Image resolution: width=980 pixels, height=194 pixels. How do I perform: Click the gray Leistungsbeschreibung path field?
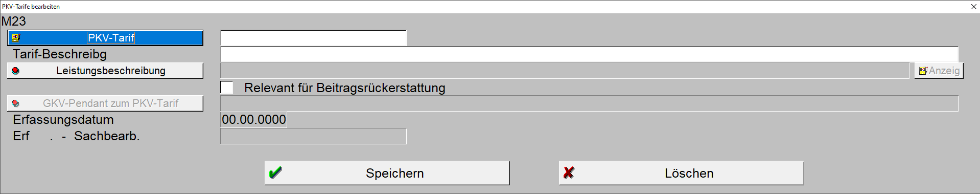click(565, 71)
